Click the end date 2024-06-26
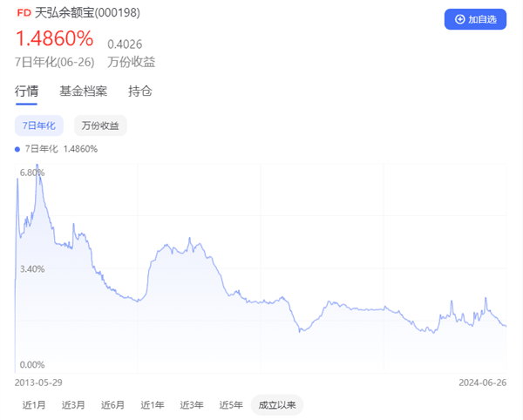Image resolution: width=523 pixels, height=420 pixels. 483,383
